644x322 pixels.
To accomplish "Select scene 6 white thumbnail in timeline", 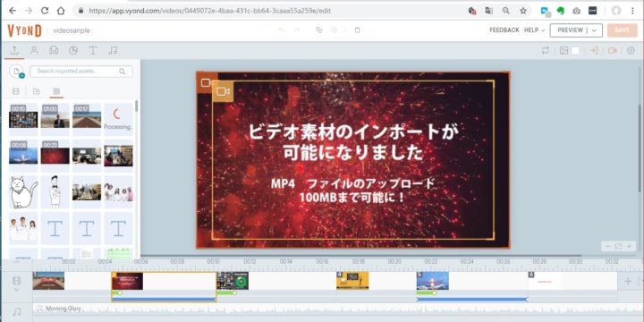I will click(544, 281).
